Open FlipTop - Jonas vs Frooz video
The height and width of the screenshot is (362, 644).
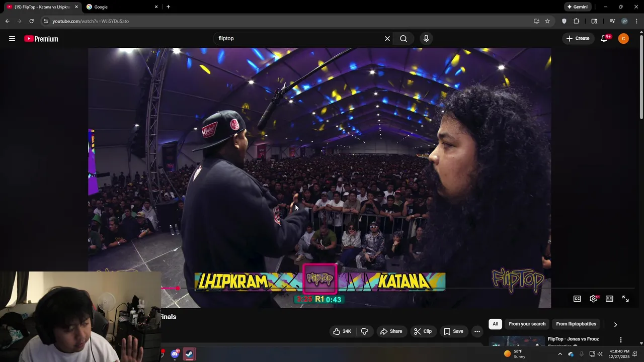pos(573,339)
